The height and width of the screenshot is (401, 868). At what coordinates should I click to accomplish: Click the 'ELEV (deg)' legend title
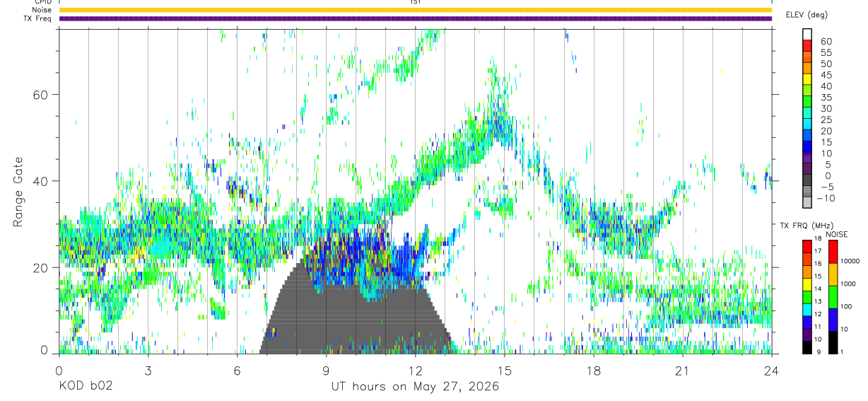807,15
